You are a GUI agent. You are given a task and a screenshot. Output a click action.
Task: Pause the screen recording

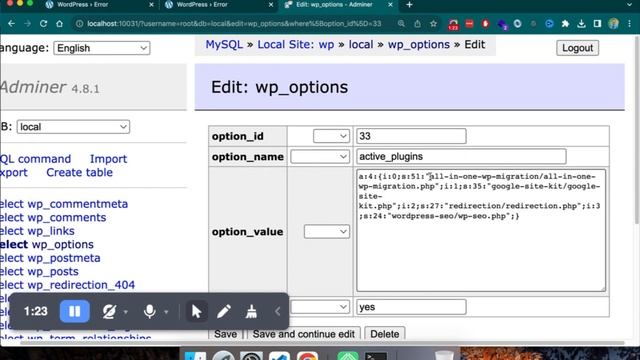74,311
